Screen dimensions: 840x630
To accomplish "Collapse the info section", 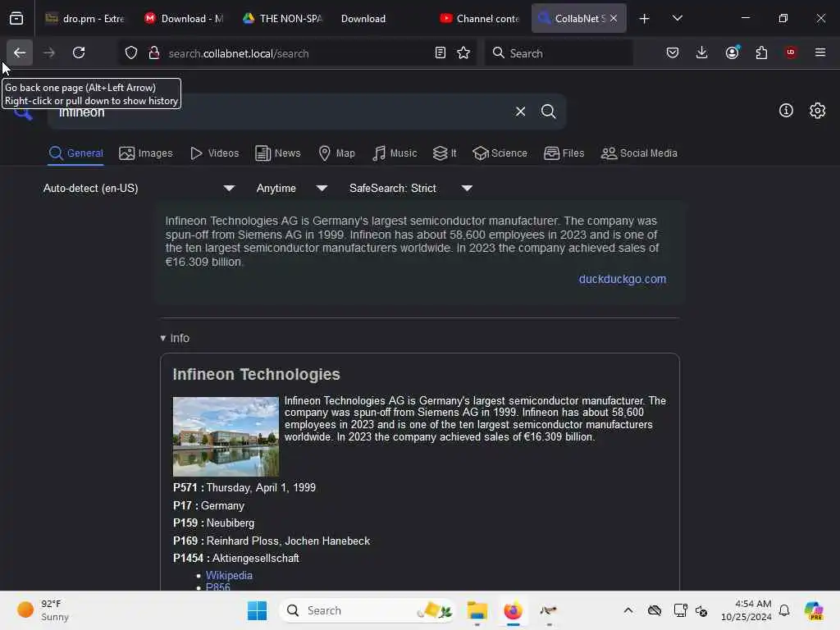I will (x=175, y=338).
